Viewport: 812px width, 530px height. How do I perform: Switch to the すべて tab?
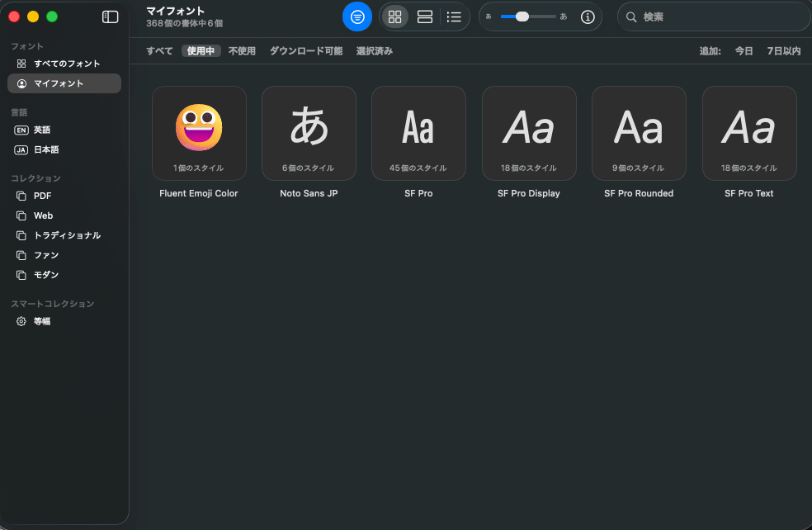click(x=158, y=50)
